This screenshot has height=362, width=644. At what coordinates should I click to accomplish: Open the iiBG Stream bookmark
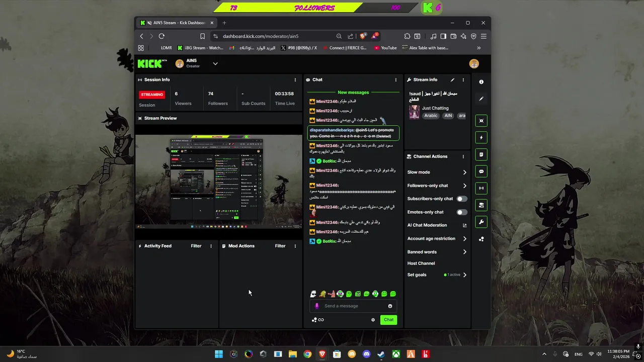(200, 48)
